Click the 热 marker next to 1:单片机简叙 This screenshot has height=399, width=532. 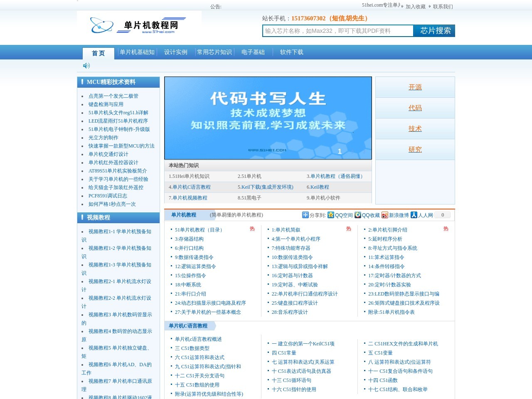click(x=347, y=229)
